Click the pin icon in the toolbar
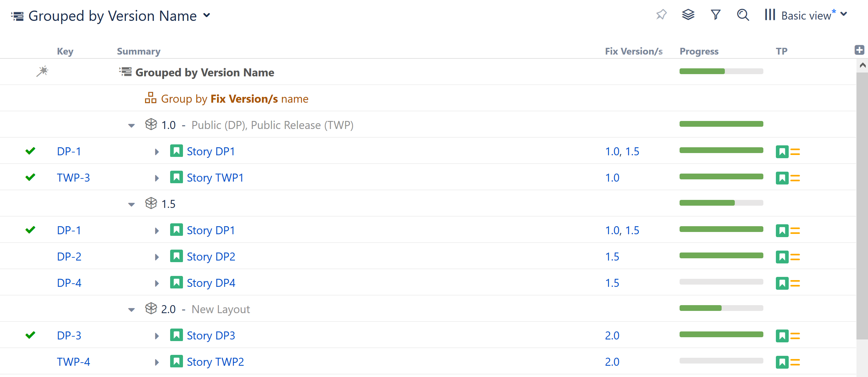 (x=661, y=15)
